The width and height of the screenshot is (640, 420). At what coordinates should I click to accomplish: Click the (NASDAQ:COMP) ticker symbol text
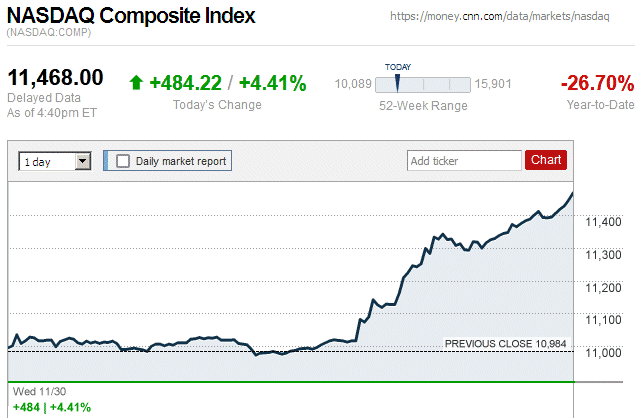(48, 33)
